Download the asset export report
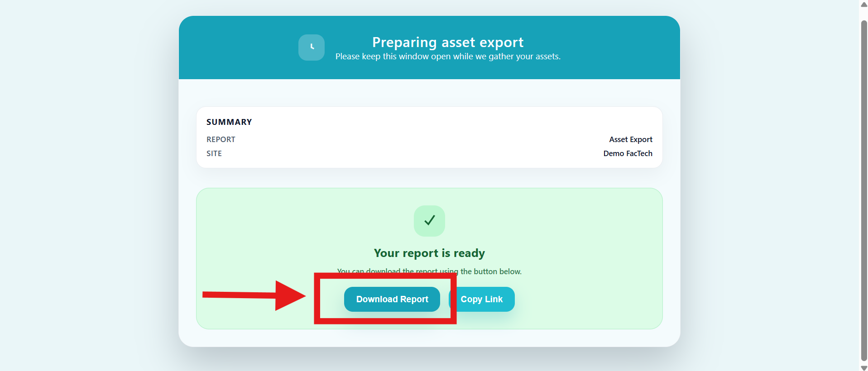Viewport: 868px width, 371px height. pyautogui.click(x=392, y=299)
